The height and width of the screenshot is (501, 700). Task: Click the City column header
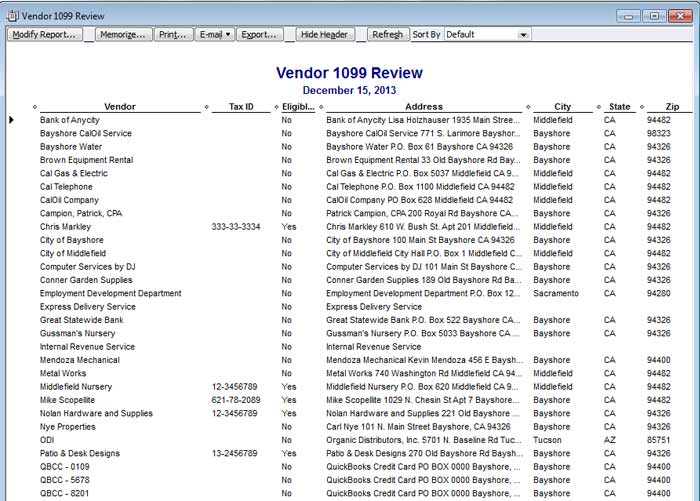point(562,107)
